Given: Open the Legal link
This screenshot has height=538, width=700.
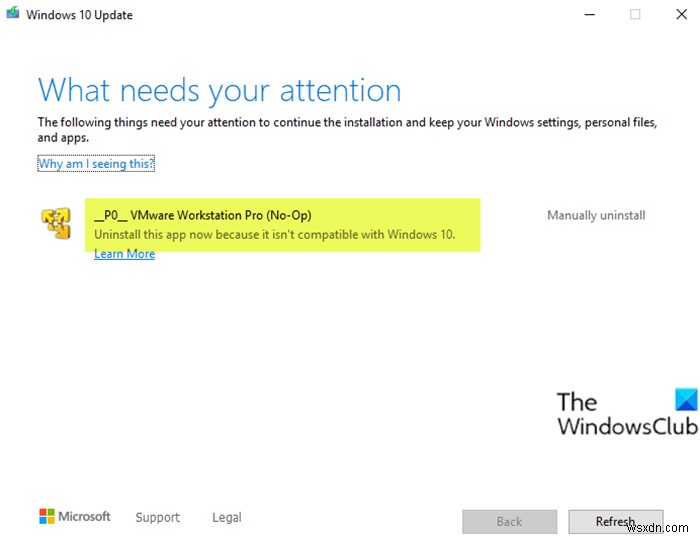Looking at the screenshot, I should [x=227, y=517].
